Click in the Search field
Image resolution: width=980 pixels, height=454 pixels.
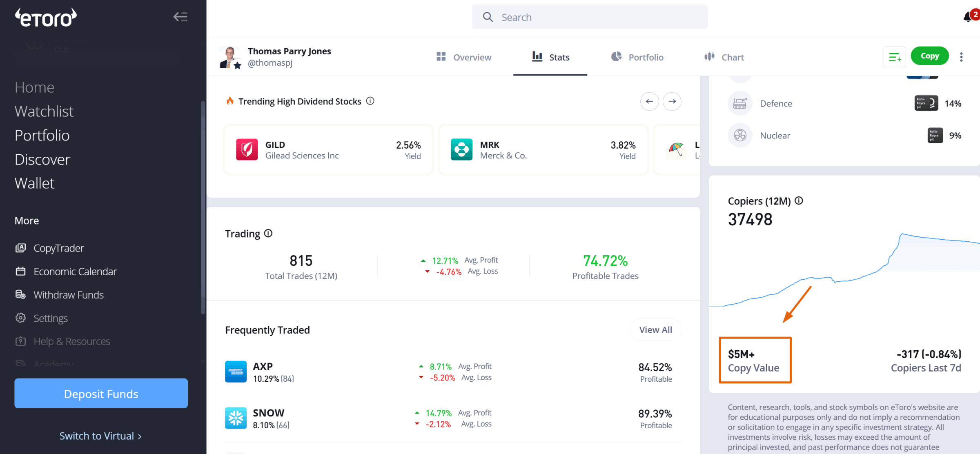click(x=590, y=17)
